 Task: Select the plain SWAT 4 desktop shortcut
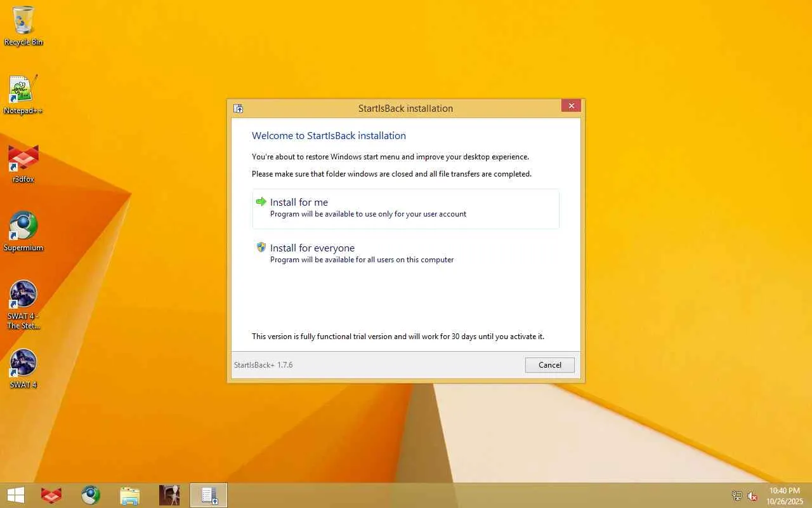point(23,369)
